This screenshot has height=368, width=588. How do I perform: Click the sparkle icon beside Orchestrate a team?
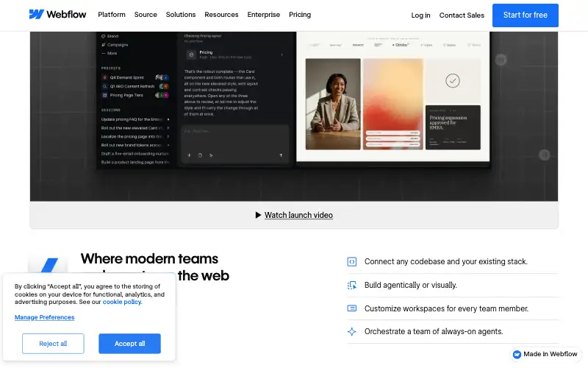point(352,332)
